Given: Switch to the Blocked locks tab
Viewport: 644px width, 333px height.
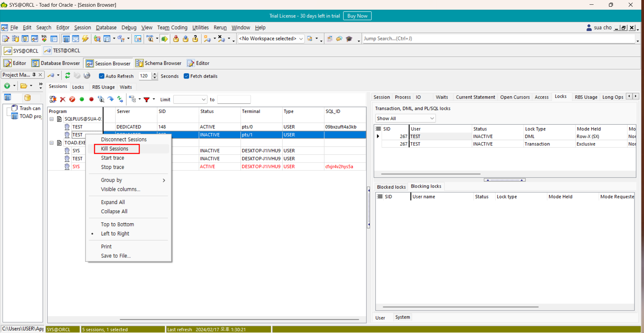Looking at the screenshot, I should (x=391, y=187).
